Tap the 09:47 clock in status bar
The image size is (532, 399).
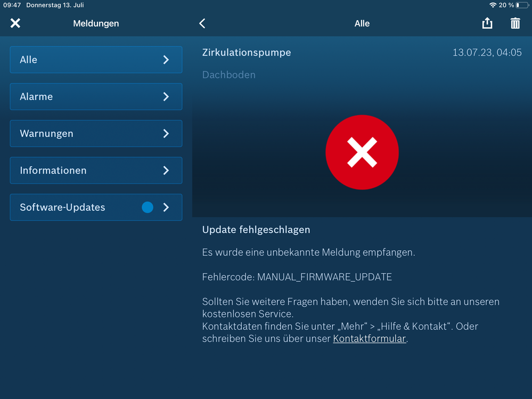tap(11, 5)
